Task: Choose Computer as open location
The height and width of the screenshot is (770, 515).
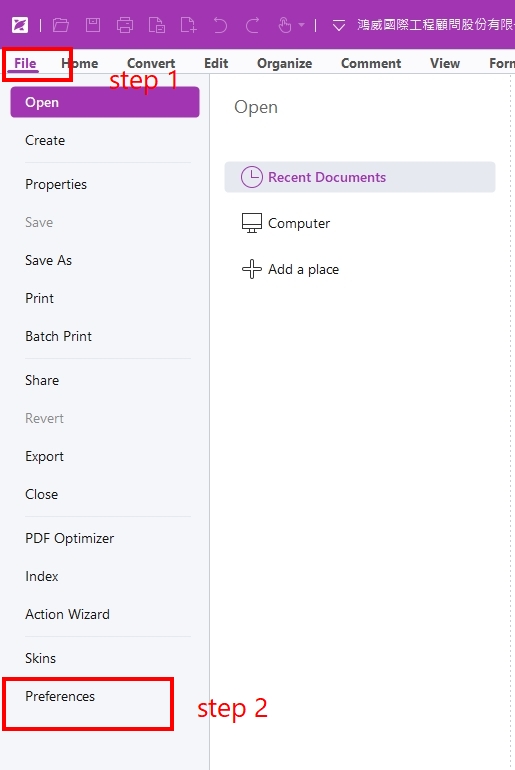Action: (286, 223)
